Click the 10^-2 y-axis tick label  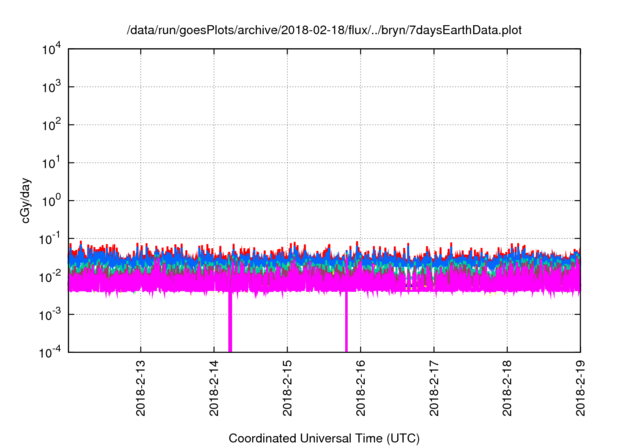coord(50,277)
